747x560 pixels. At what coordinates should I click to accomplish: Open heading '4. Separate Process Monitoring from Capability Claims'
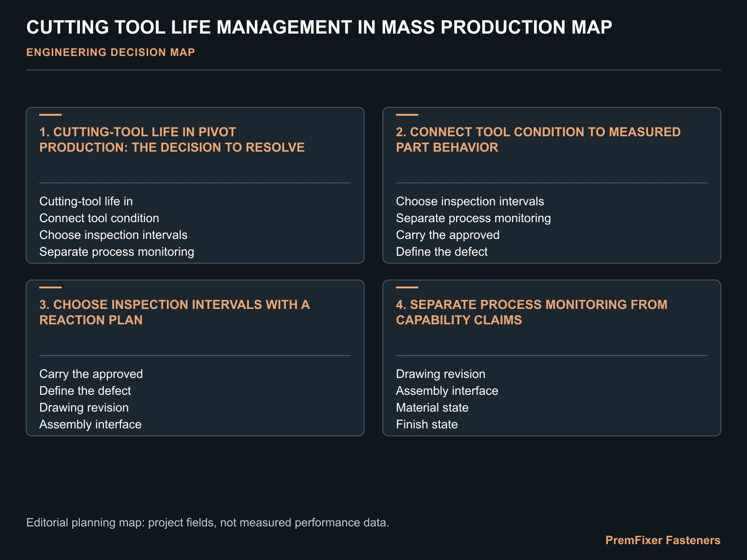(532, 312)
